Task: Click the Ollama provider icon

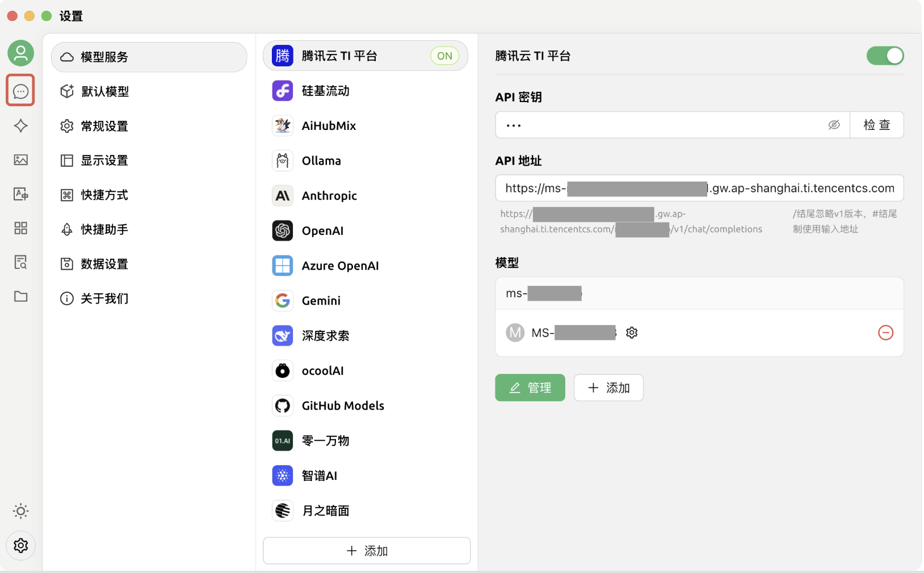Action: 283,161
